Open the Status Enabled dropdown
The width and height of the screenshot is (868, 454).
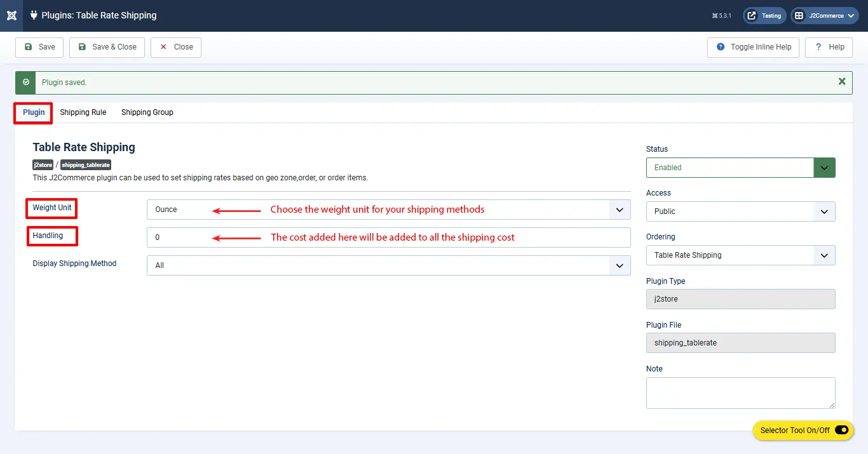(741, 168)
